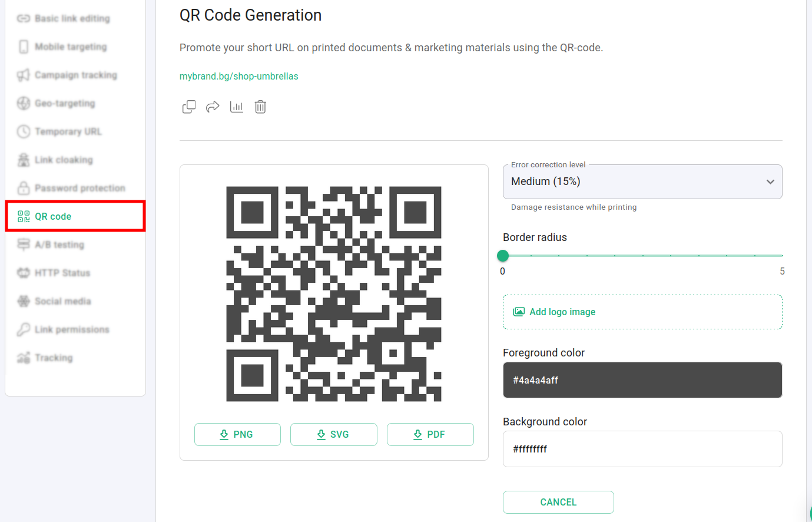812x522 pixels.
Task: Open Mobile targeting in sidebar
Action: pos(70,47)
